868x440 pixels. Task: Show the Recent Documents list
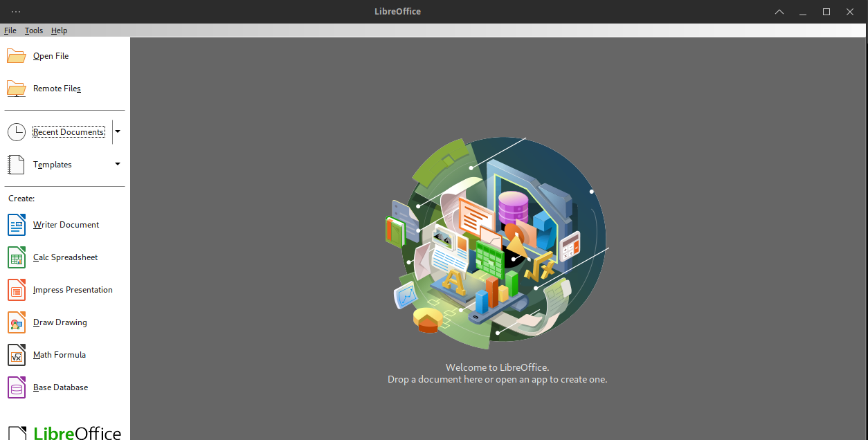[68, 132]
